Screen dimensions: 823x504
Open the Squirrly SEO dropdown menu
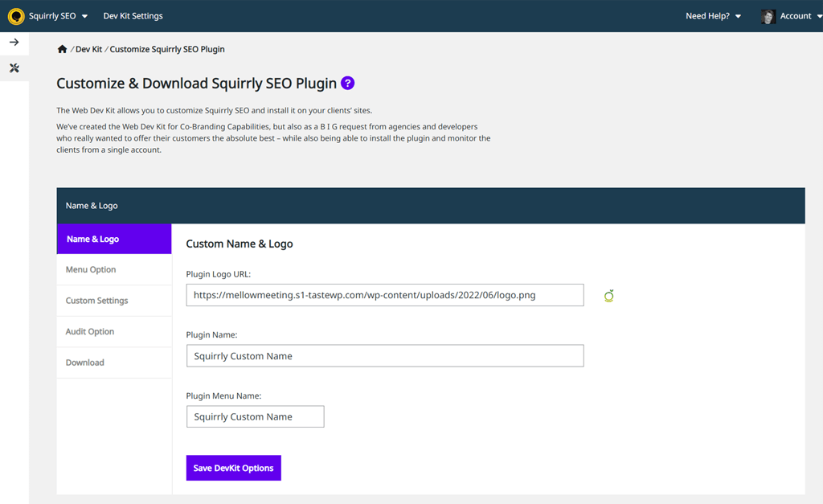(x=58, y=16)
